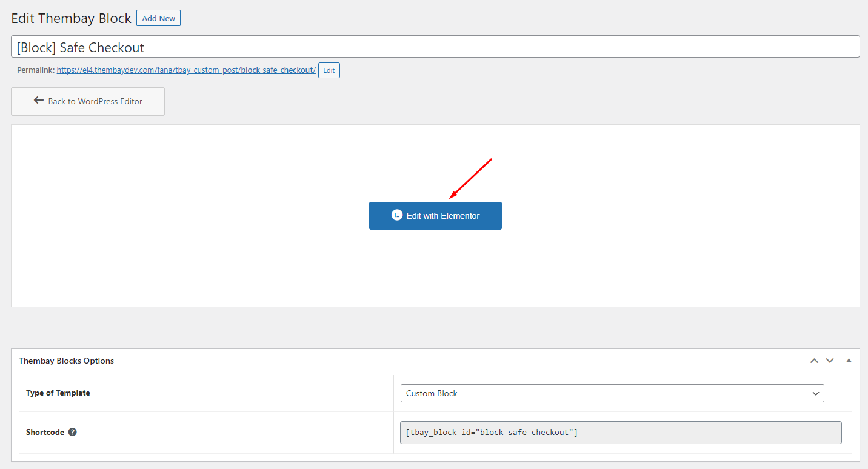Collapse the Thembay Blocks Options panel

coord(849,361)
